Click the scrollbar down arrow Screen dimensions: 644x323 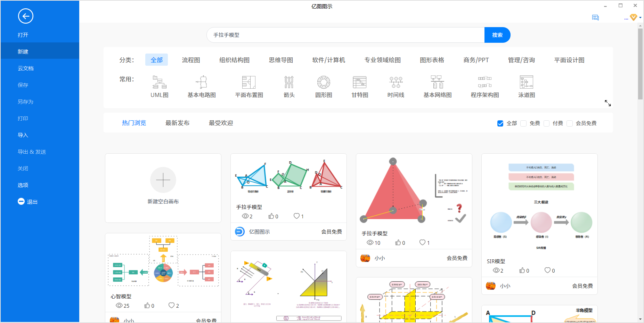click(640, 319)
